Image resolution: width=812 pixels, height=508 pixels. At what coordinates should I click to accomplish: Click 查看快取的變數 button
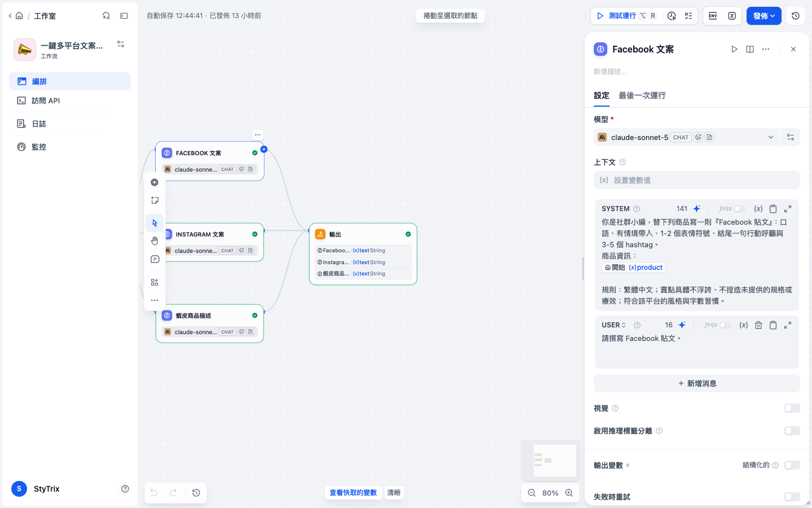353,493
